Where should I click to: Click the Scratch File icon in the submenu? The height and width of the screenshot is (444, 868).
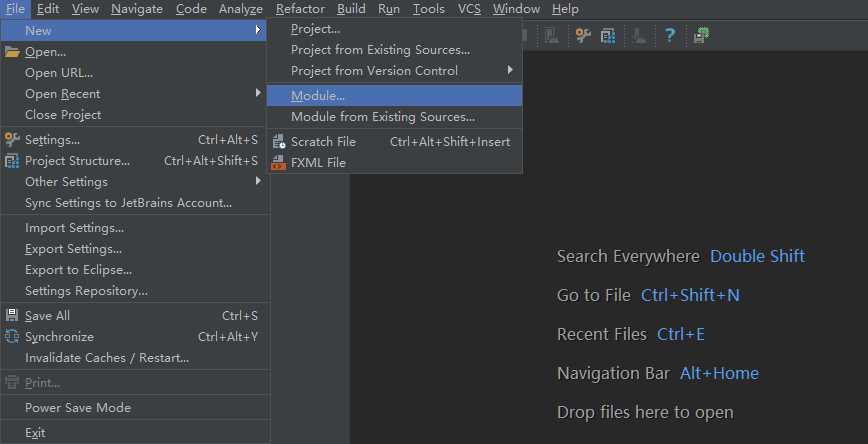pyautogui.click(x=279, y=142)
